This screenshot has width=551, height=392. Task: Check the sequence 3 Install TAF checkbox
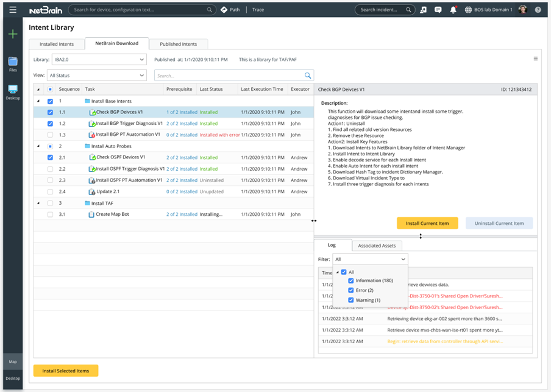click(50, 203)
